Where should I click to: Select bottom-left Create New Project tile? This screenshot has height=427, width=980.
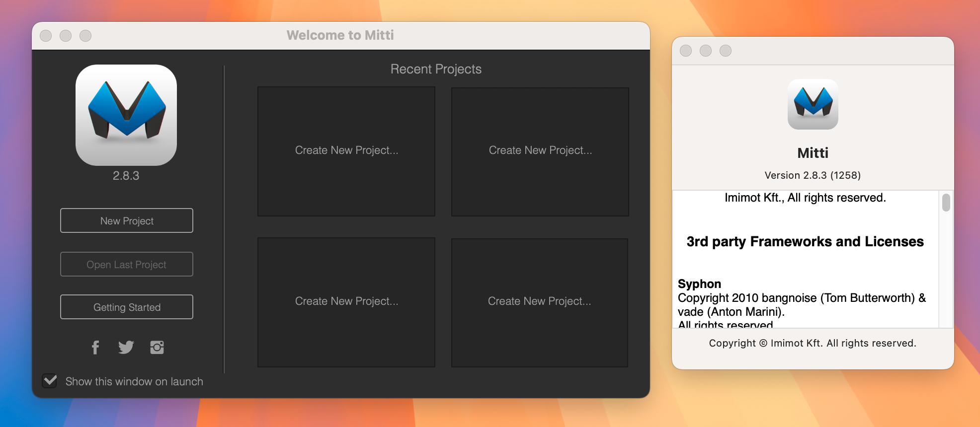pyautogui.click(x=346, y=302)
